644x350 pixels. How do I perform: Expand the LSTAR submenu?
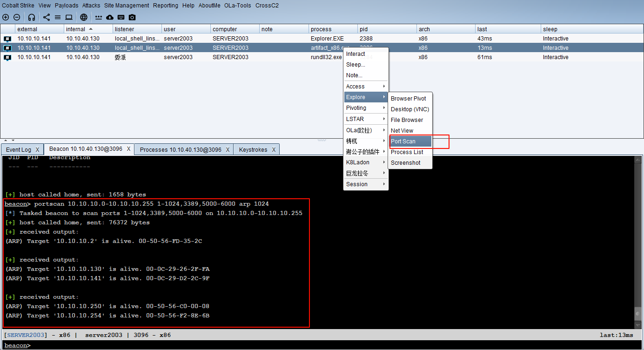pos(366,119)
